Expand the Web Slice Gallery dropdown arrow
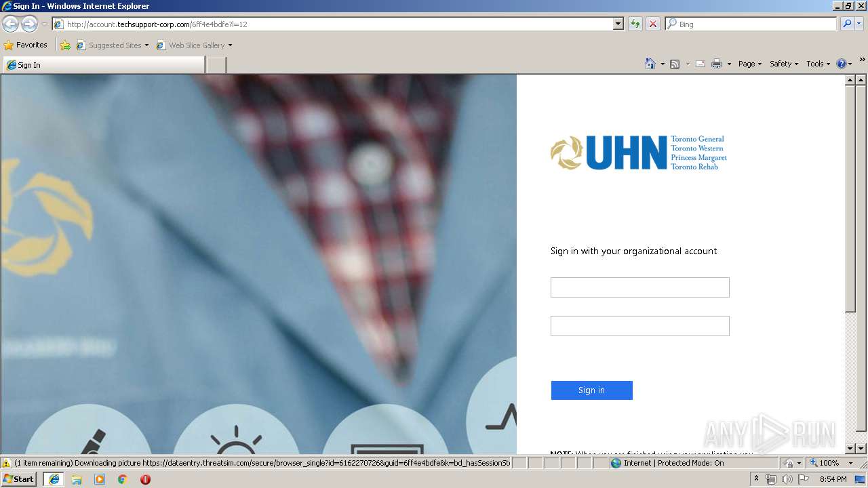 [x=230, y=45]
